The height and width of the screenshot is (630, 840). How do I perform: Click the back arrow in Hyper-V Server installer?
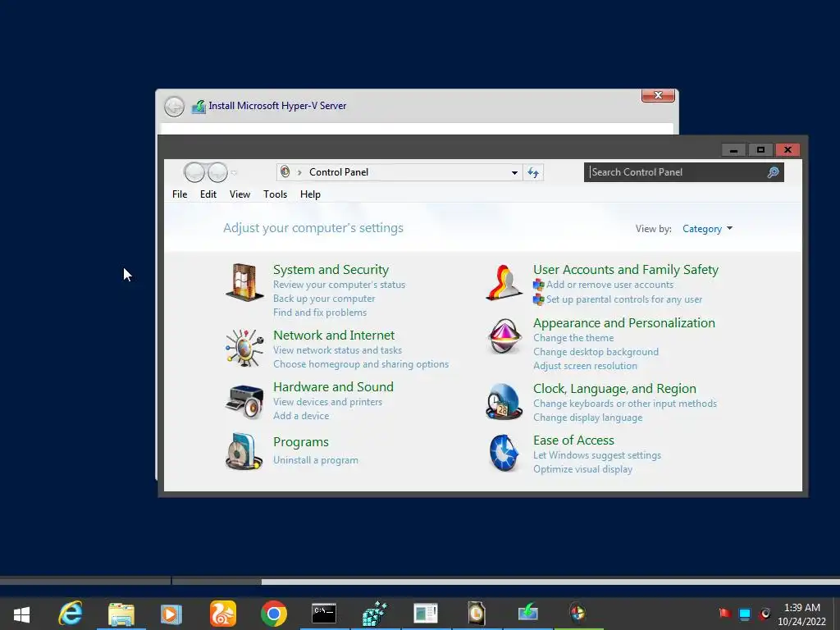(174, 106)
